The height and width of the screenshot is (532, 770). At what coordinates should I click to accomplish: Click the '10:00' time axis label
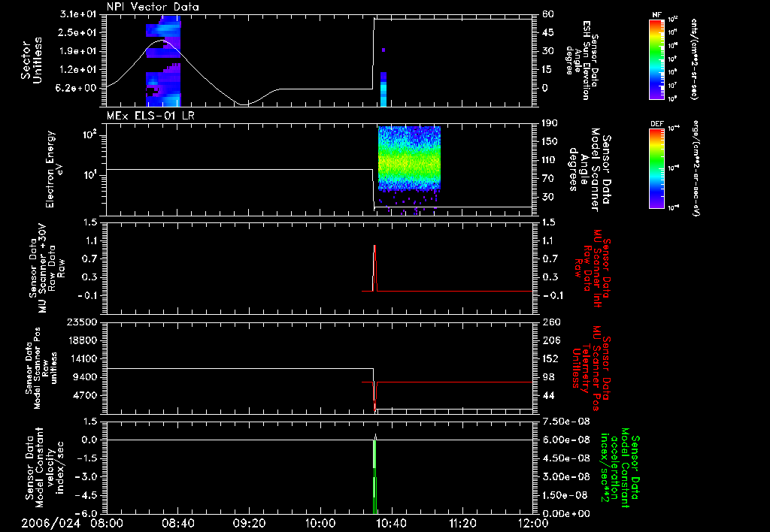tap(320, 523)
